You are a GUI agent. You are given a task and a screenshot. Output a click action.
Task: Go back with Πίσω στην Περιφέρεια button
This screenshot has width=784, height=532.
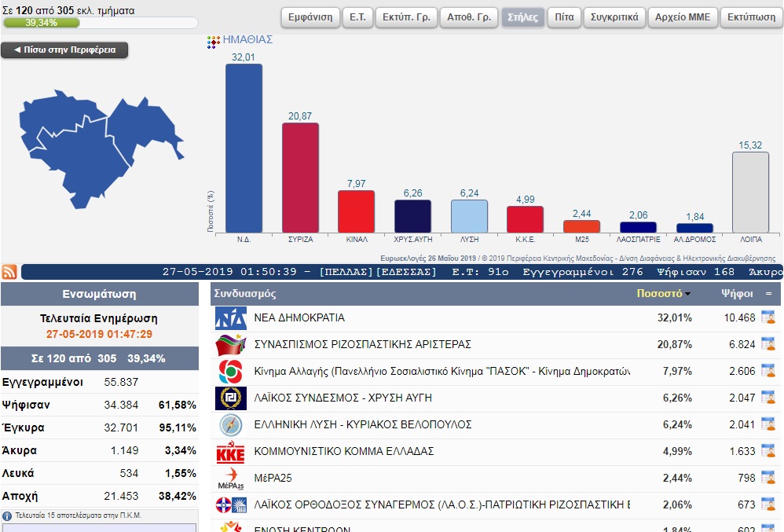point(64,50)
